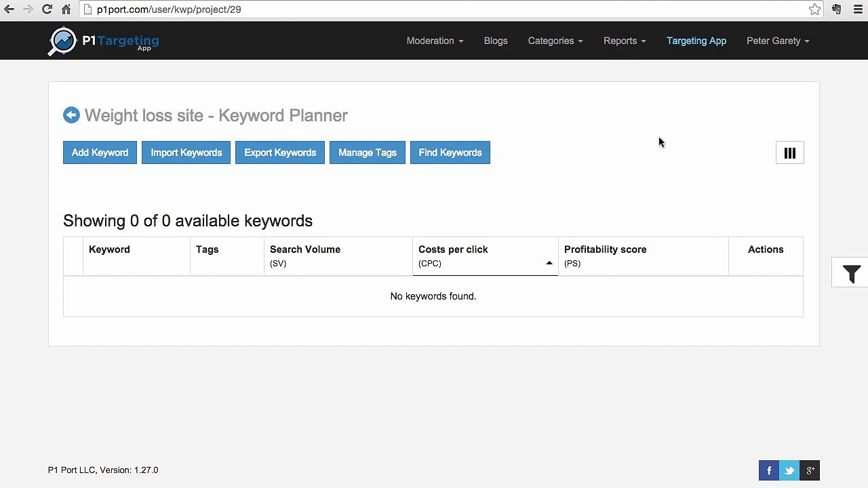Open the Manage Tags button
This screenshot has height=488, width=868.
[x=368, y=152]
